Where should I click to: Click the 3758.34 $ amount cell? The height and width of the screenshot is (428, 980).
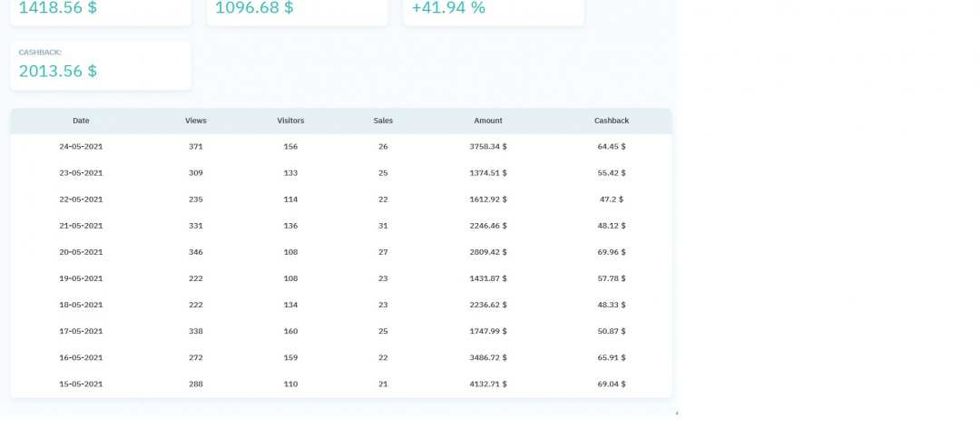pyautogui.click(x=488, y=146)
